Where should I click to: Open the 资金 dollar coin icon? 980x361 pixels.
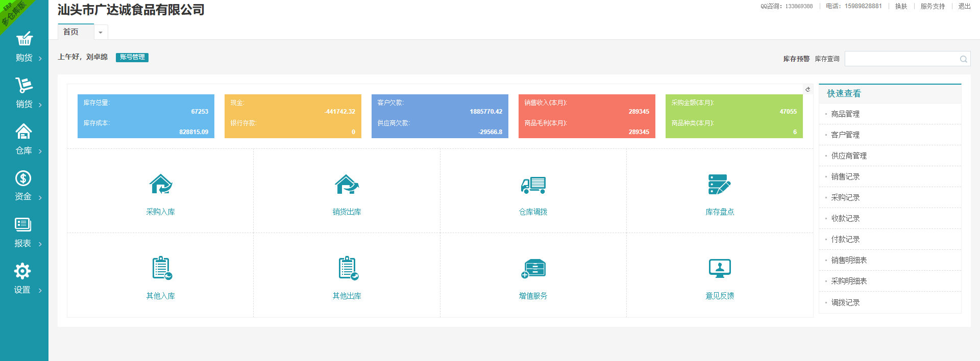pyautogui.click(x=23, y=178)
